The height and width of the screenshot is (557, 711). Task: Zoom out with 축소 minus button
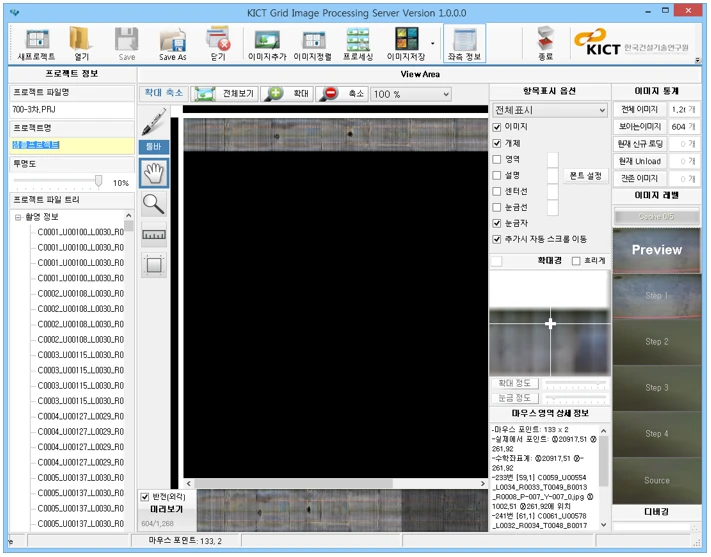[x=342, y=94]
